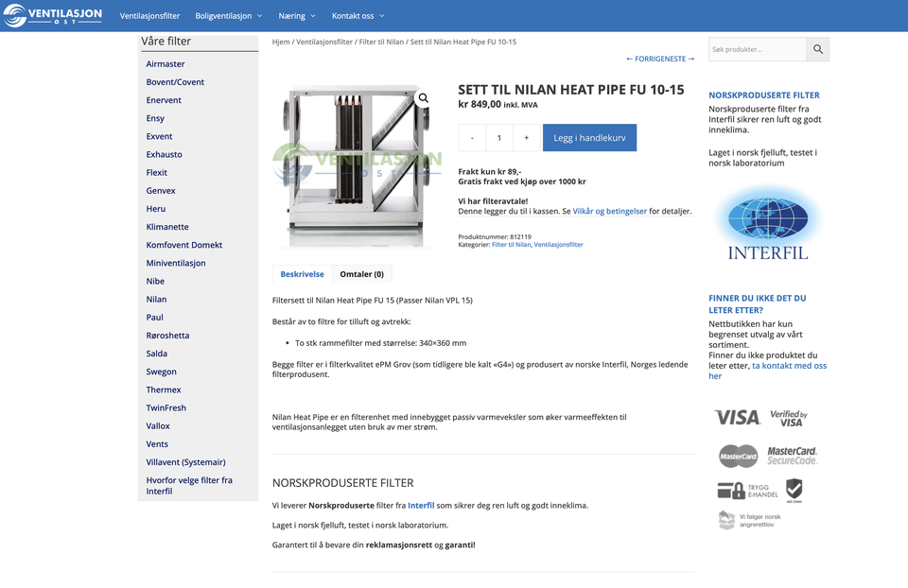Click Ventilasjonsfilter in the breadcrumb

point(324,42)
